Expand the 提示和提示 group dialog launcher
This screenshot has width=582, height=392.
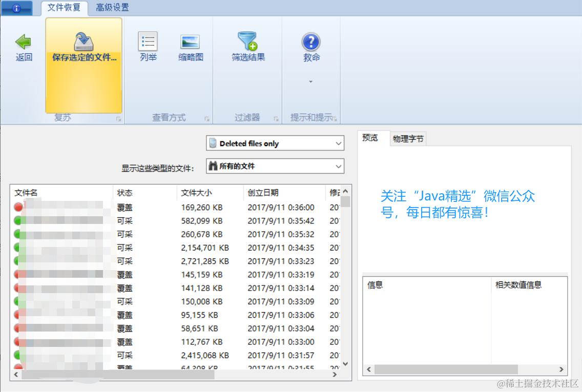[x=335, y=119]
